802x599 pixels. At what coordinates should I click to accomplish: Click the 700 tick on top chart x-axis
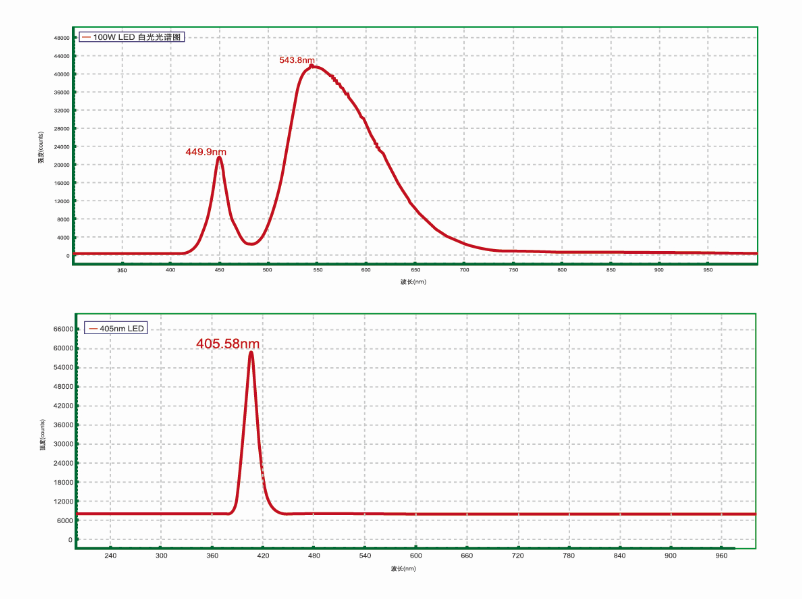(464, 270)
